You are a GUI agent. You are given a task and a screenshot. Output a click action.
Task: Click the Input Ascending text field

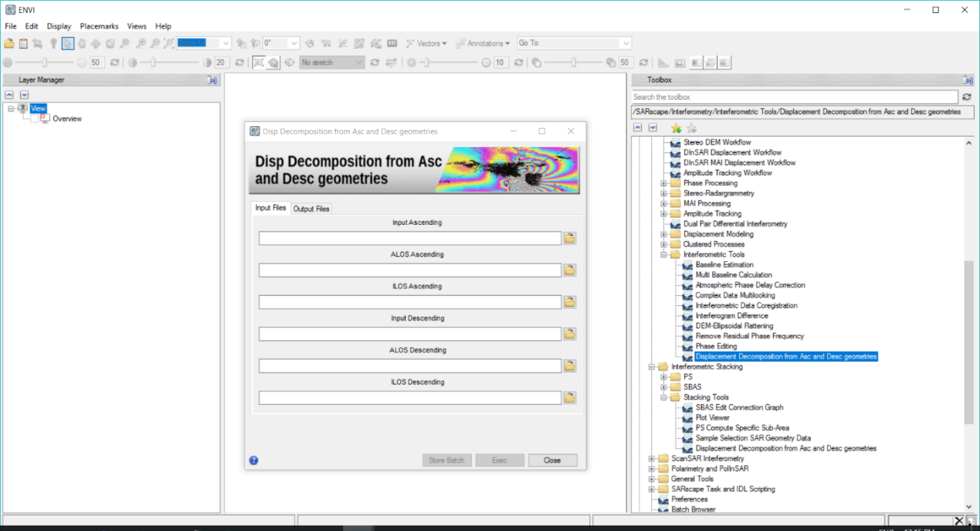pyautogui.click(x=410, y=238)
